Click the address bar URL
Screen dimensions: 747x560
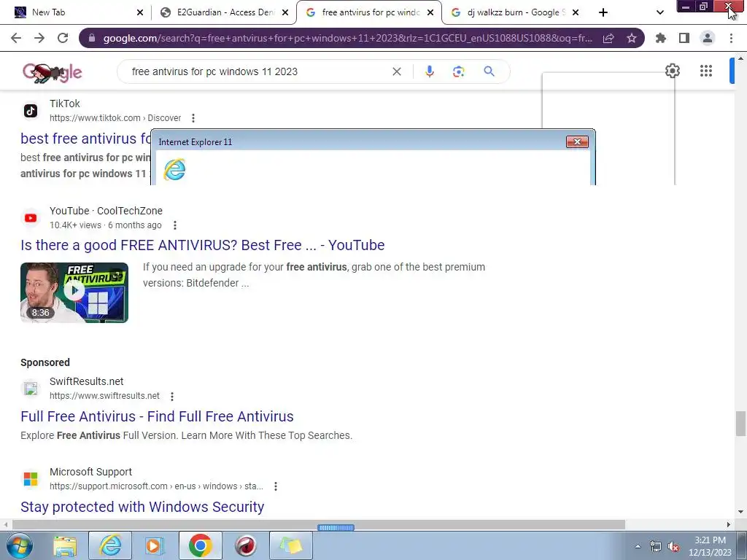348,38
